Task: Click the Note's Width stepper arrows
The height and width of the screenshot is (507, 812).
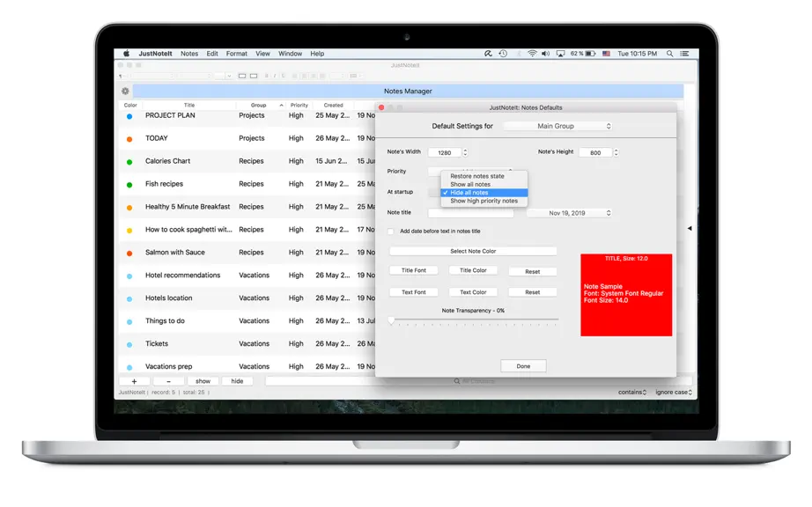Action: point(465,152)
